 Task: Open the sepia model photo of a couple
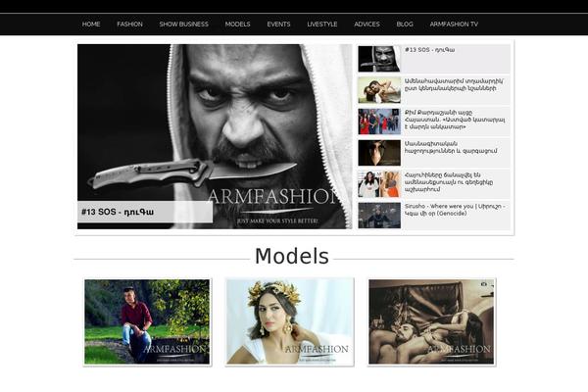(431, 321)
